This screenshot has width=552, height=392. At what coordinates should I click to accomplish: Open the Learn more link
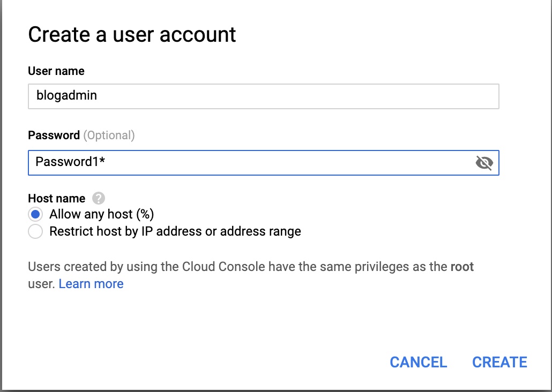click(91, 284)
